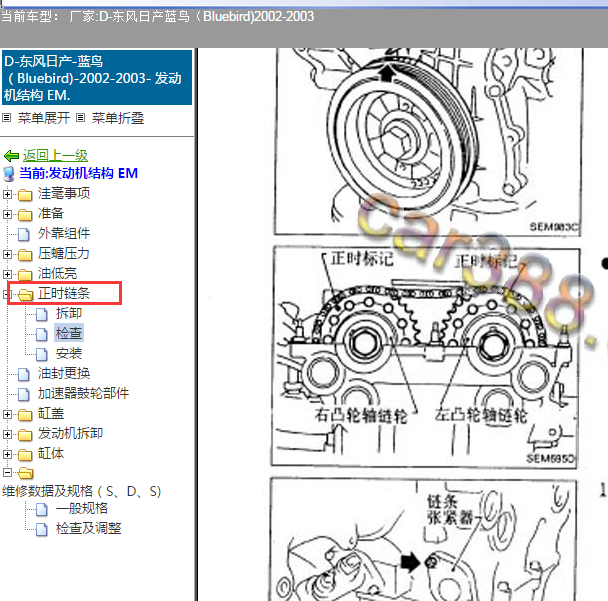Open the 拆卸 page under 正时链条
Screen dimensions: 608x601
point(69,313)
